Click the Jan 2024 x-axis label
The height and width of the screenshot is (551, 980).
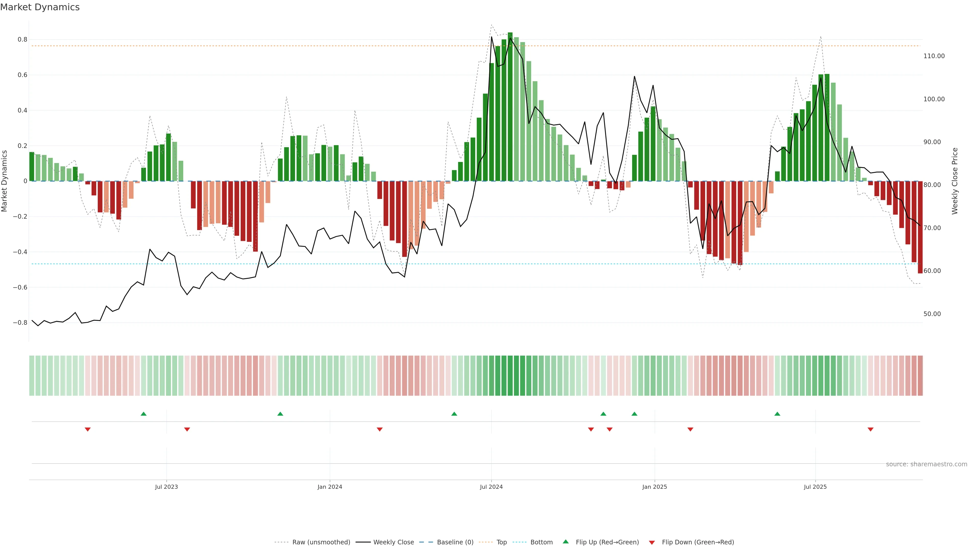[329, 487]
